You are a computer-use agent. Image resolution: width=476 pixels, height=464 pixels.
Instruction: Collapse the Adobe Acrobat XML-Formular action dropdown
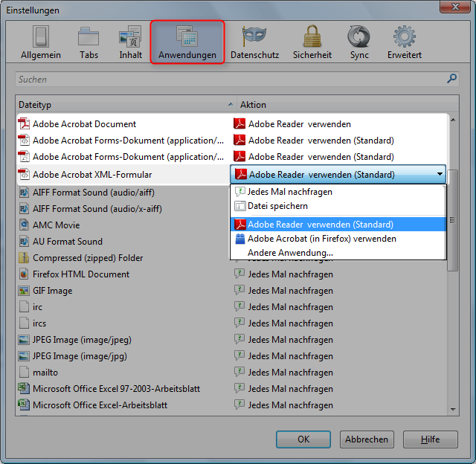pyautogui.click(x=440, y=175)
